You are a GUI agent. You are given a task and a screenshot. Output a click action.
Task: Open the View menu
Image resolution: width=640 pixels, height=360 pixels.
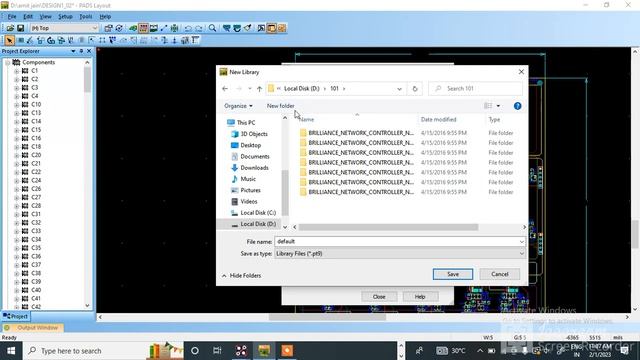click(45, 17)
